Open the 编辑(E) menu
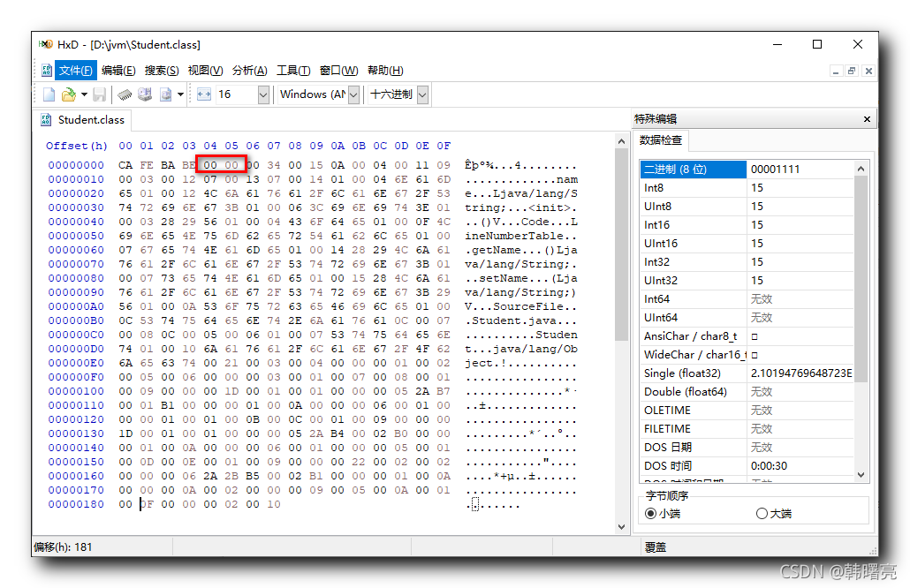Screen dimensions: 910x588 click(x=118, y=71)
